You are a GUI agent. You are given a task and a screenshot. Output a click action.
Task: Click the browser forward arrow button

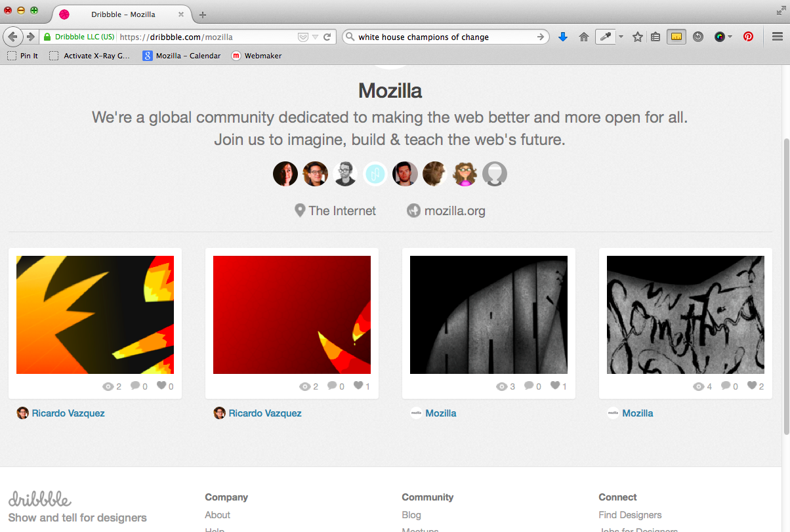30,37
